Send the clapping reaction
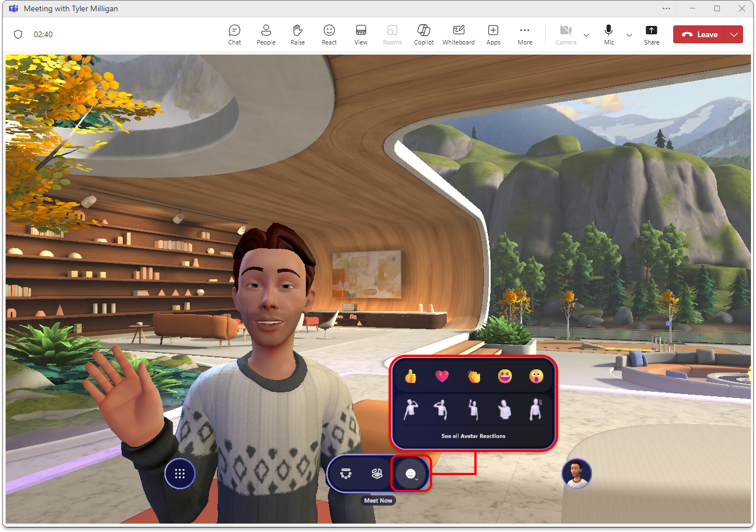This screenshot has width=756, height=532. 473,376
